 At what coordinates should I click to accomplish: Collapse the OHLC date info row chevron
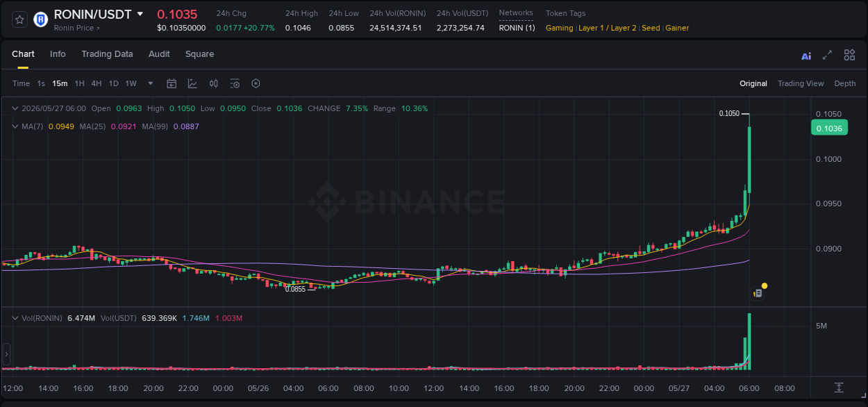(x=15, y=108)
